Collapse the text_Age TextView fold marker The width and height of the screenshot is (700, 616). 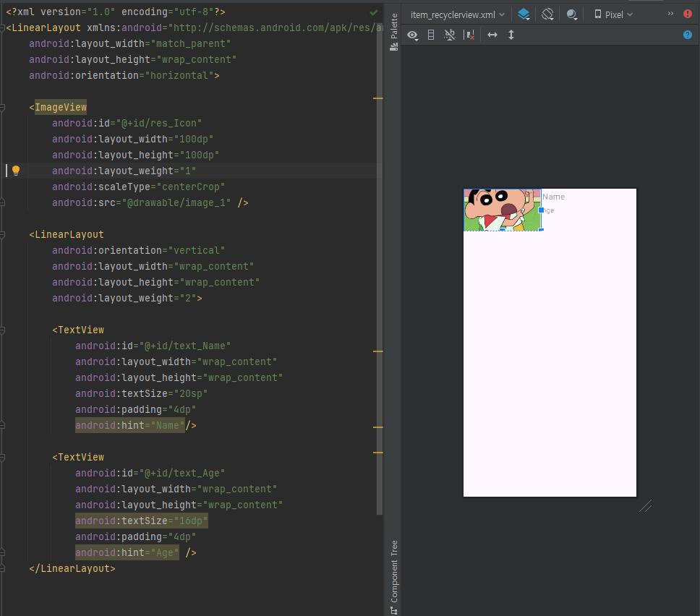coord(2,458)
